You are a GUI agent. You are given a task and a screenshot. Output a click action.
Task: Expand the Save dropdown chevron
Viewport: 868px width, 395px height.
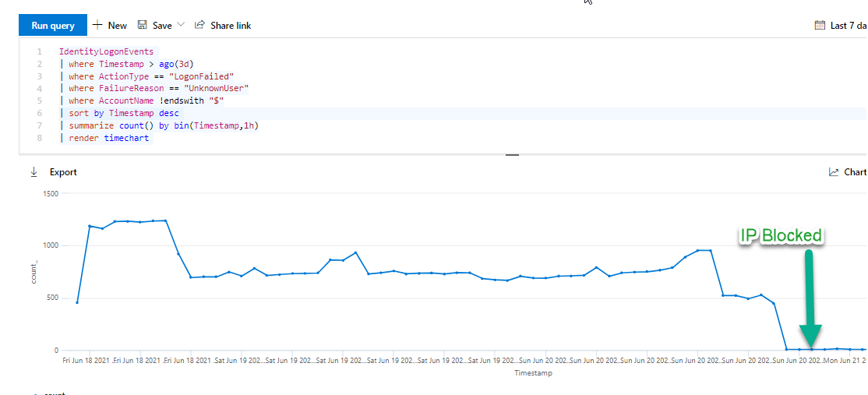(181, 25)
